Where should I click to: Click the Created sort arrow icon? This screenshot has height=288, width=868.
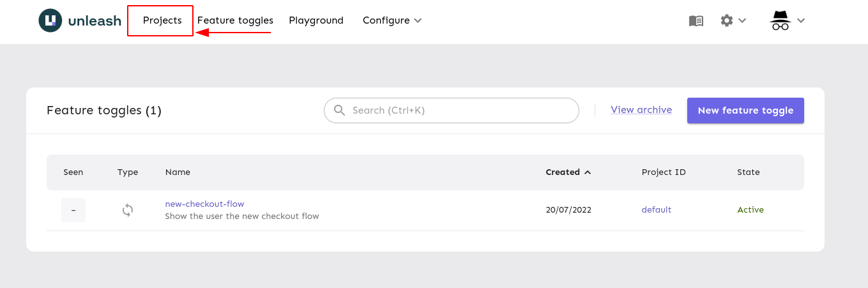click(x=588, y=172)
